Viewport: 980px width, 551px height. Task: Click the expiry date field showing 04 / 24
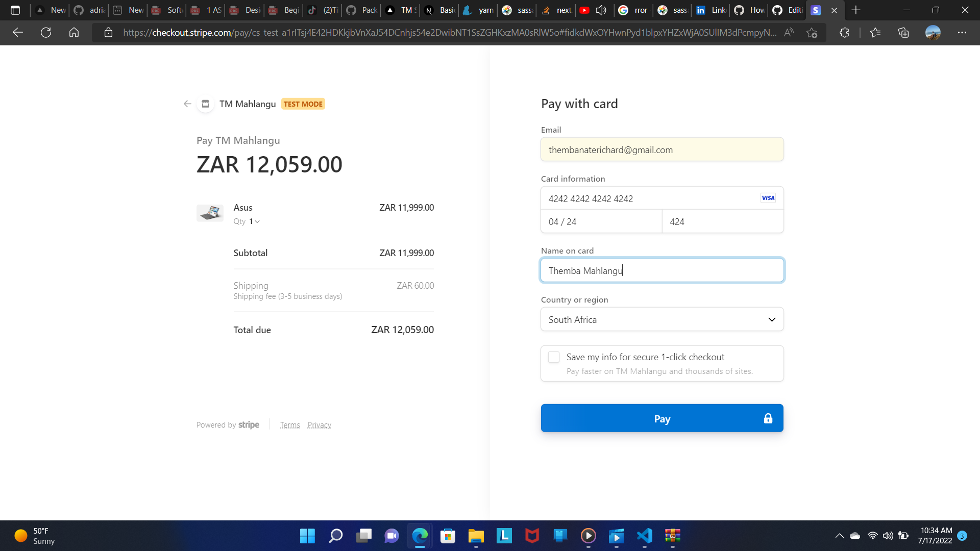point(601,221)
